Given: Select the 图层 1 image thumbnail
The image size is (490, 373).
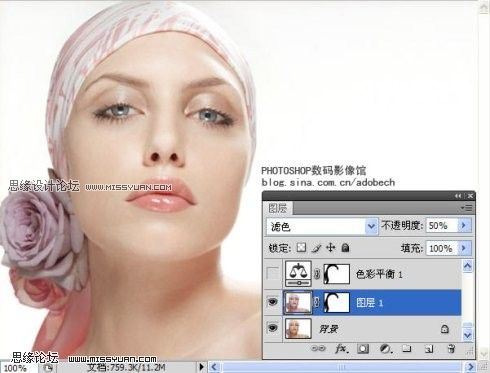Looking at the screenshot, I should coord(298,302).
